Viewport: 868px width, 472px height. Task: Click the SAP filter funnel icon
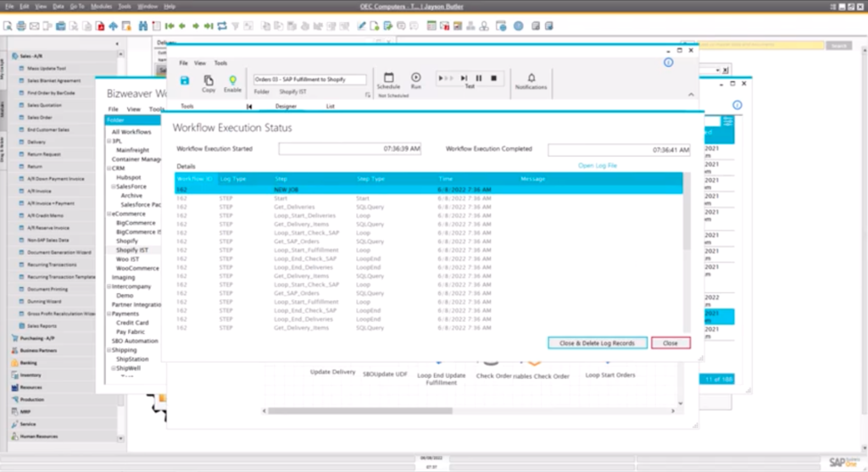click(x=236, y=26)
